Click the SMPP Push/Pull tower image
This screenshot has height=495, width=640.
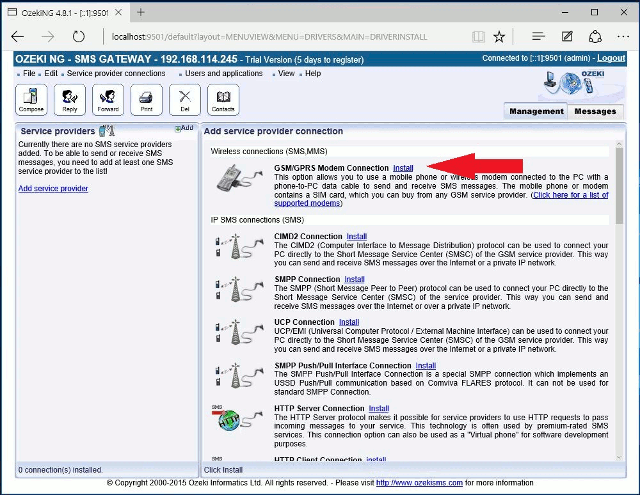239,375
